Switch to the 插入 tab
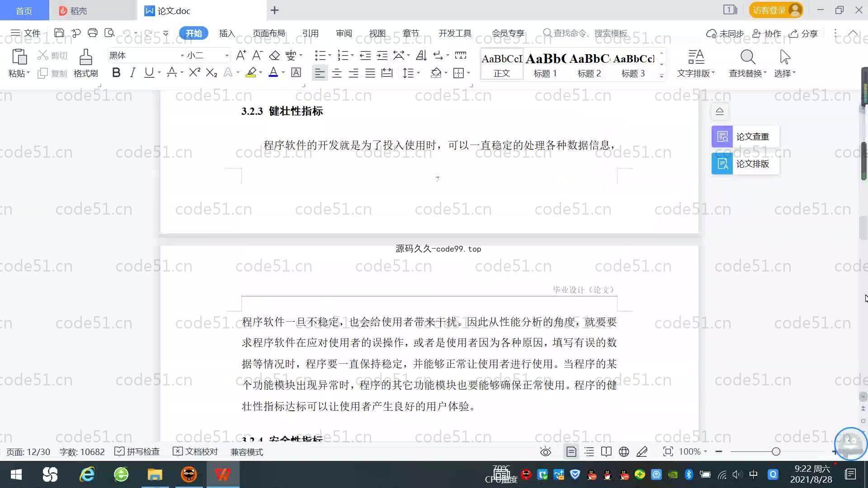The height and width of the screenshot is (488, 868). [227, 33]
